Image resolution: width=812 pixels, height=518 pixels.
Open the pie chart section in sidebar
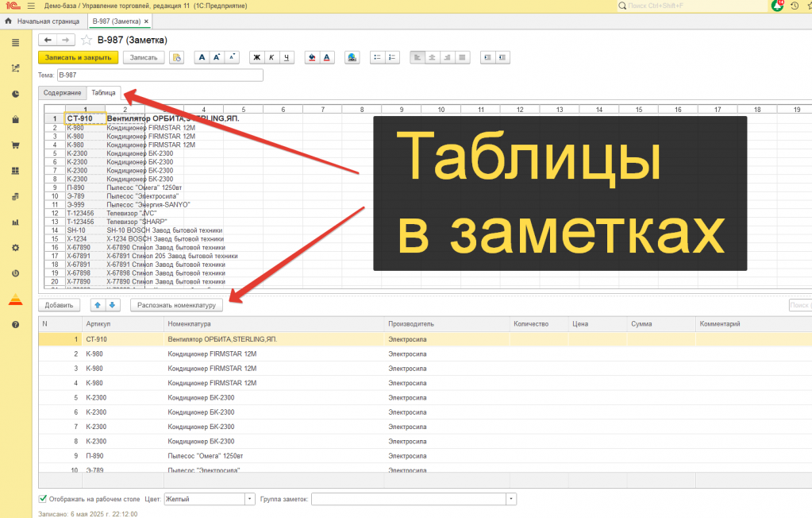[x=16, y=95]
